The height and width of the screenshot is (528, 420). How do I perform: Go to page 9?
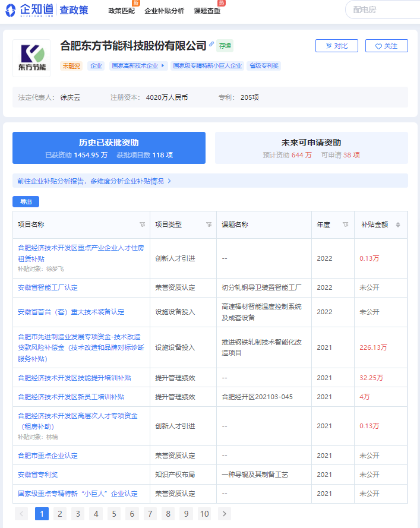tap(187, 514)
